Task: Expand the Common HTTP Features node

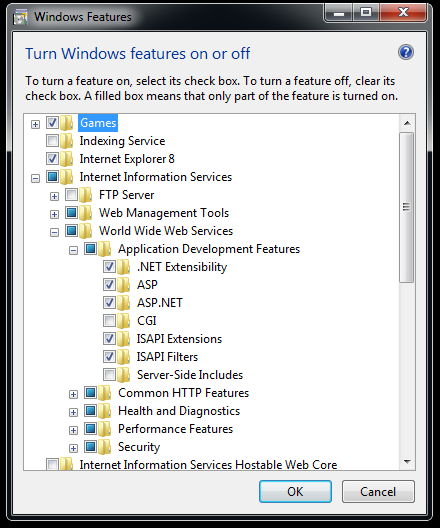Action: [73, 394]
